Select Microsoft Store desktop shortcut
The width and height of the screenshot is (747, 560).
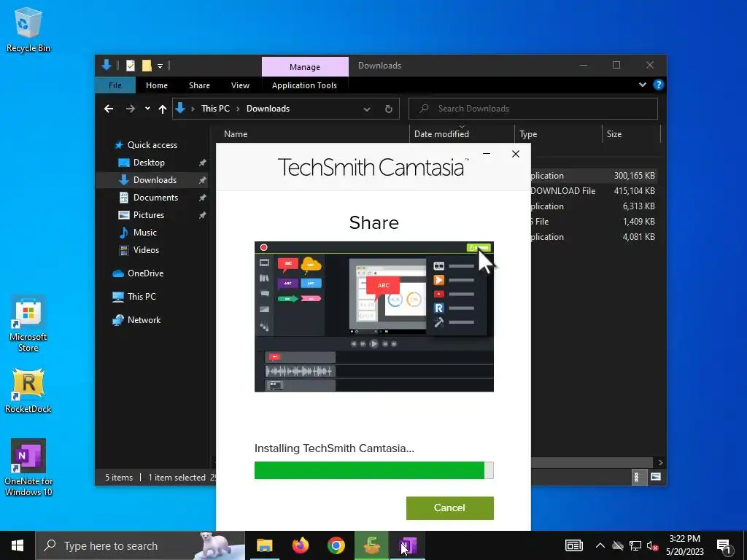tap(28, 324)
